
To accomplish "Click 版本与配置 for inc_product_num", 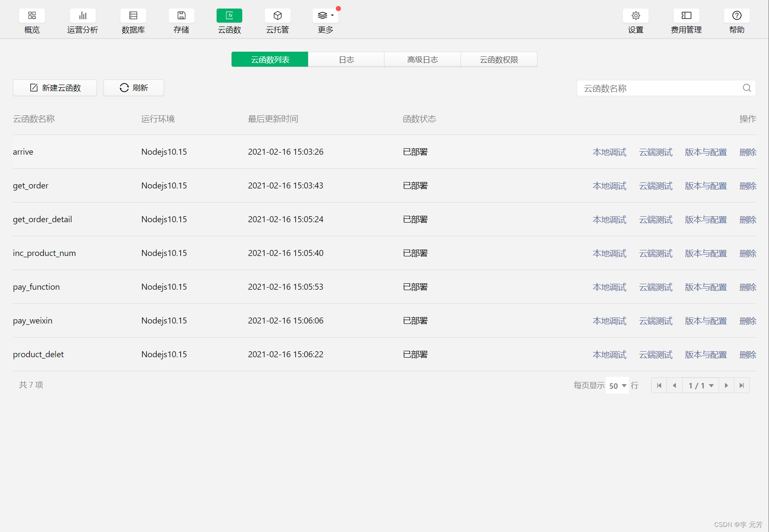I will click(706, 253).
